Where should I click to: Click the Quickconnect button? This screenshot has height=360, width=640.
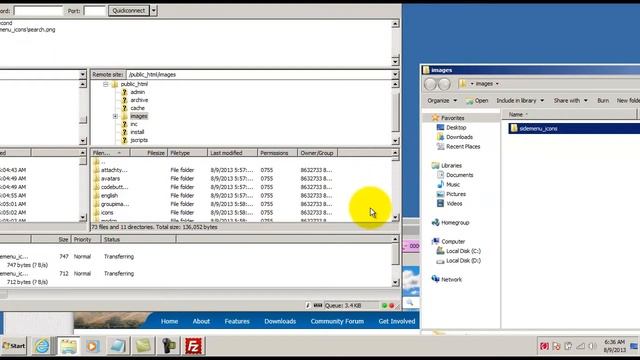coord(129,11)
